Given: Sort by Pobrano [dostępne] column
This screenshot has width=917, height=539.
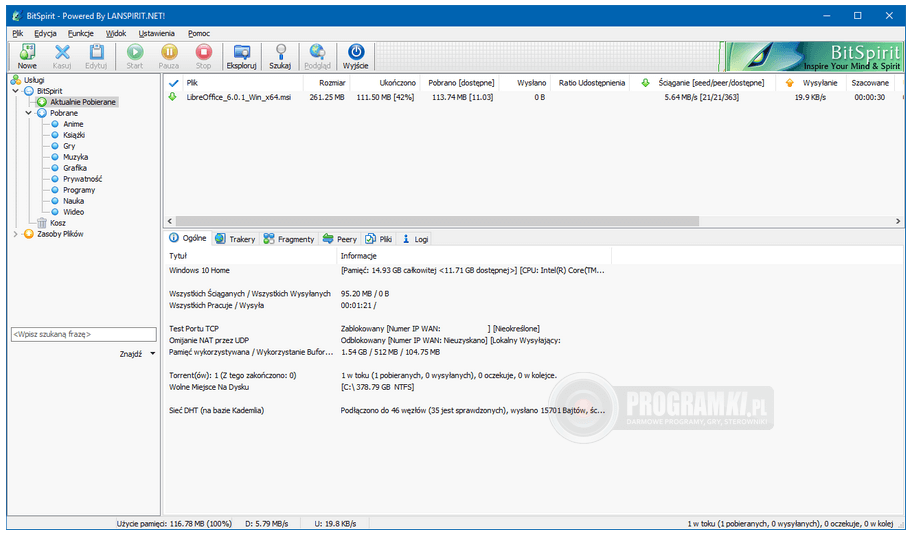Looking at the screenshot, I should coord(460,83).
